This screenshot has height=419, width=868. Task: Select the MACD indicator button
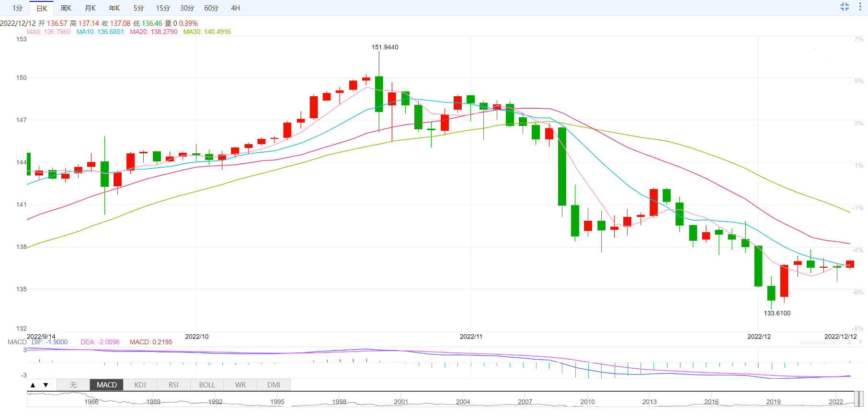107,385
